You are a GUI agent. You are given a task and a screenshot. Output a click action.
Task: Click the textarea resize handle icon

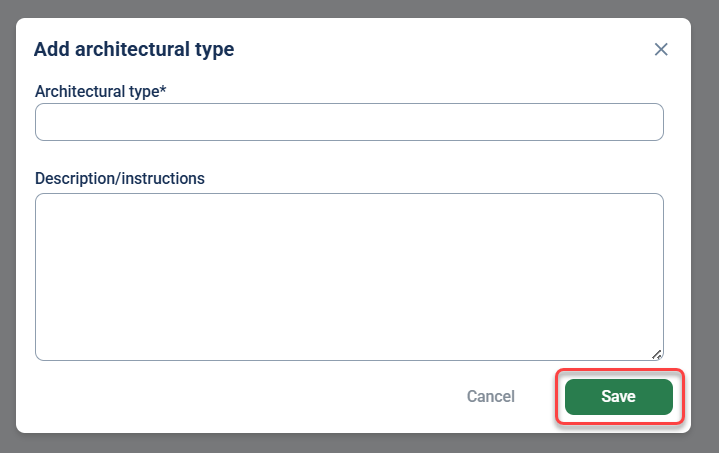(656, 353)
